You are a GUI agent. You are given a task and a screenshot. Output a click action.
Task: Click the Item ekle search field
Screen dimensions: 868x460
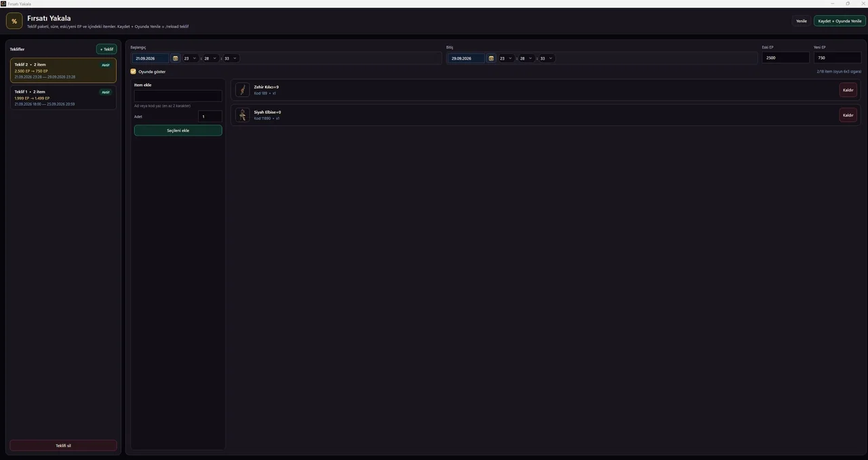[178, 96]
